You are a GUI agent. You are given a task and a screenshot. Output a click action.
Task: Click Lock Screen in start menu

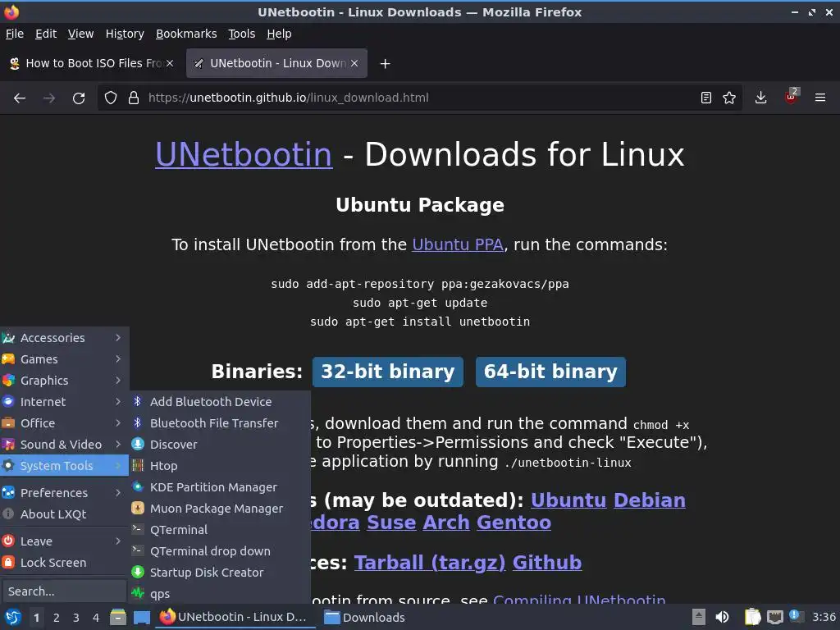(64, 563)
